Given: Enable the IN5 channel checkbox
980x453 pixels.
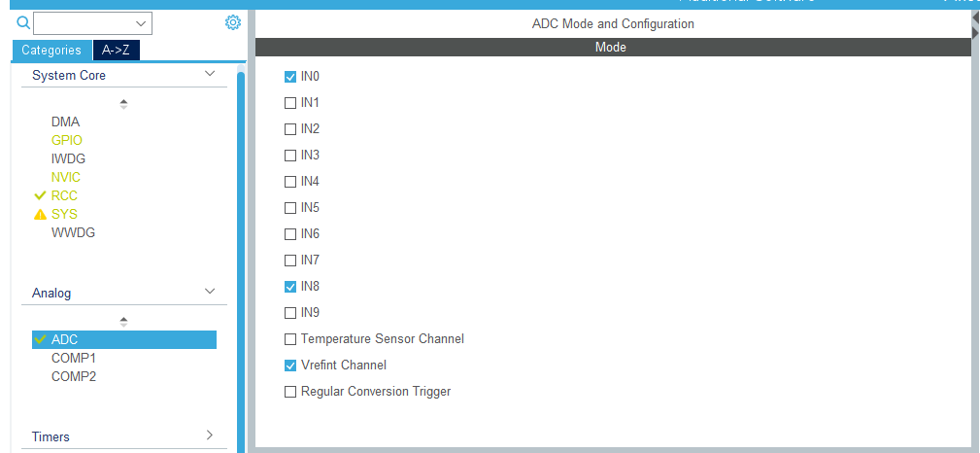Looking at the screenshot, I should [x=290, y=208].
